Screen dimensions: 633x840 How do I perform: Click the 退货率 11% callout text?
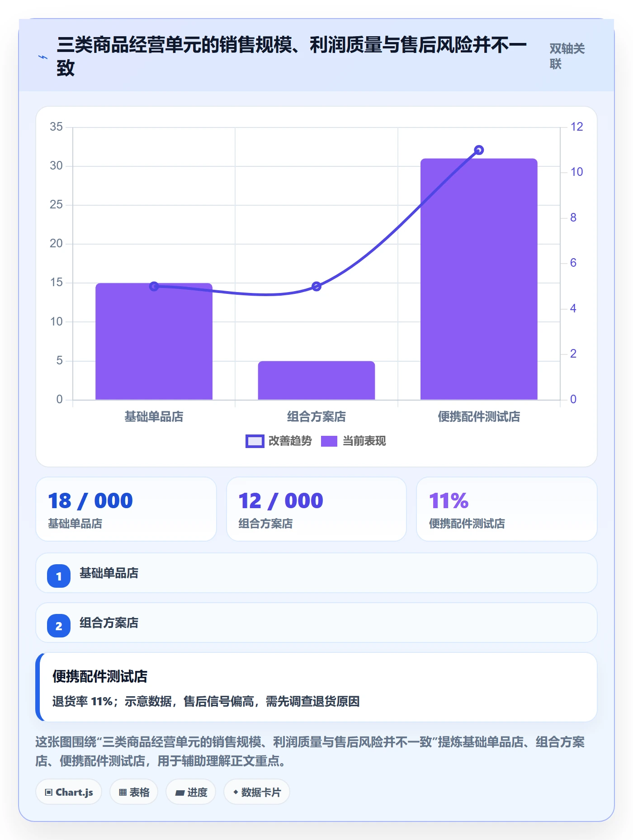click(x=206, y=701)
